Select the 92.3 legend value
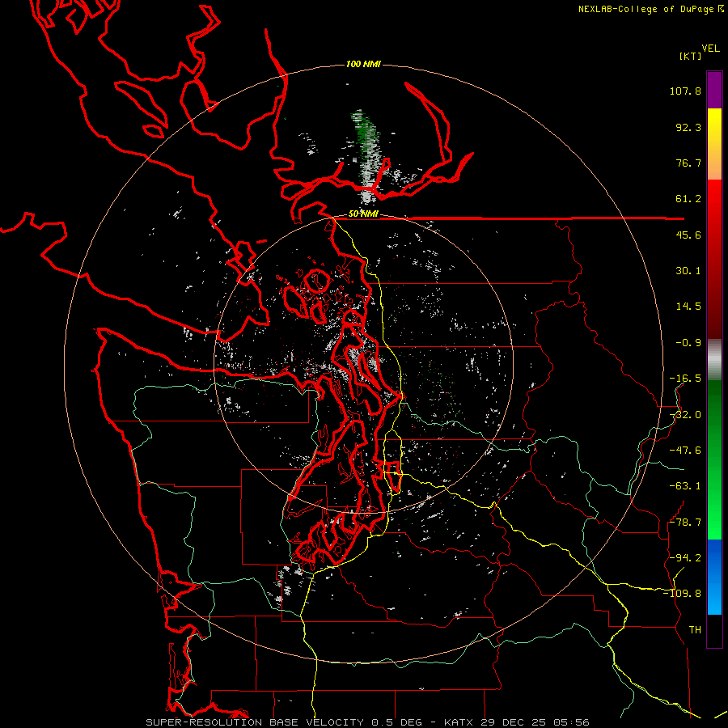Viewport: 728px width, 728px height. point(688,127)
